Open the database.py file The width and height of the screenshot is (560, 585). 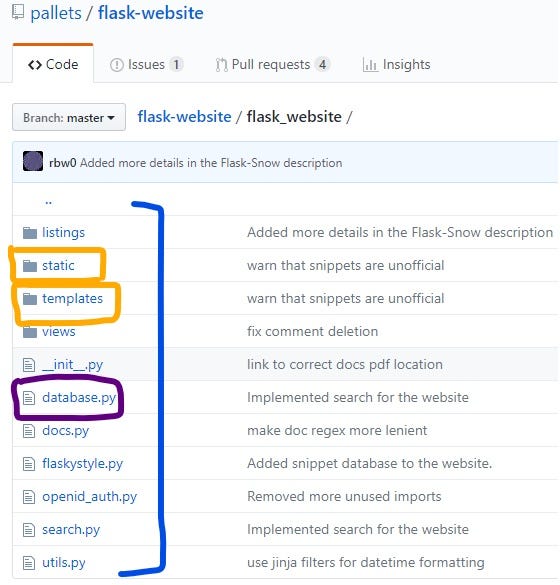(79, 397)
